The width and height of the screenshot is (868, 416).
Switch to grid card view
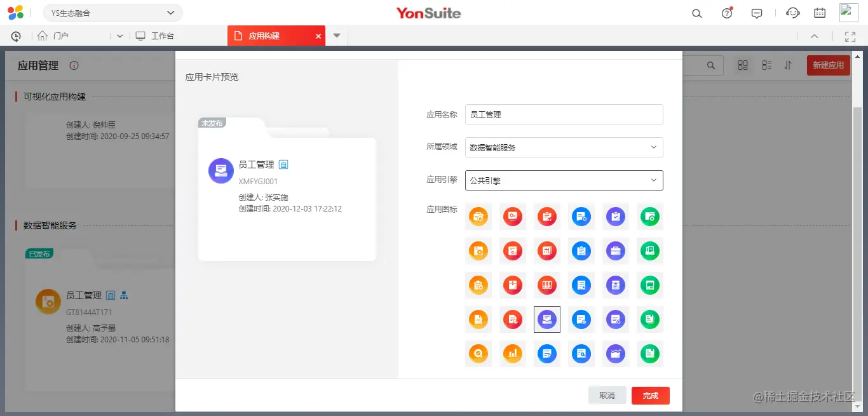pyautogui.click(x=743, y=65)
